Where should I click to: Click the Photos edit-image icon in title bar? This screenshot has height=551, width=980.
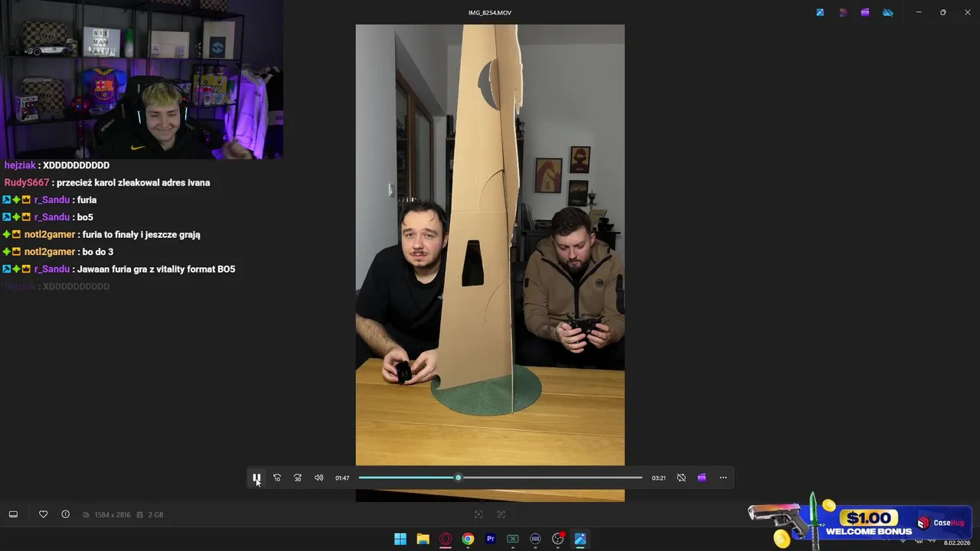tap(820, 12)
